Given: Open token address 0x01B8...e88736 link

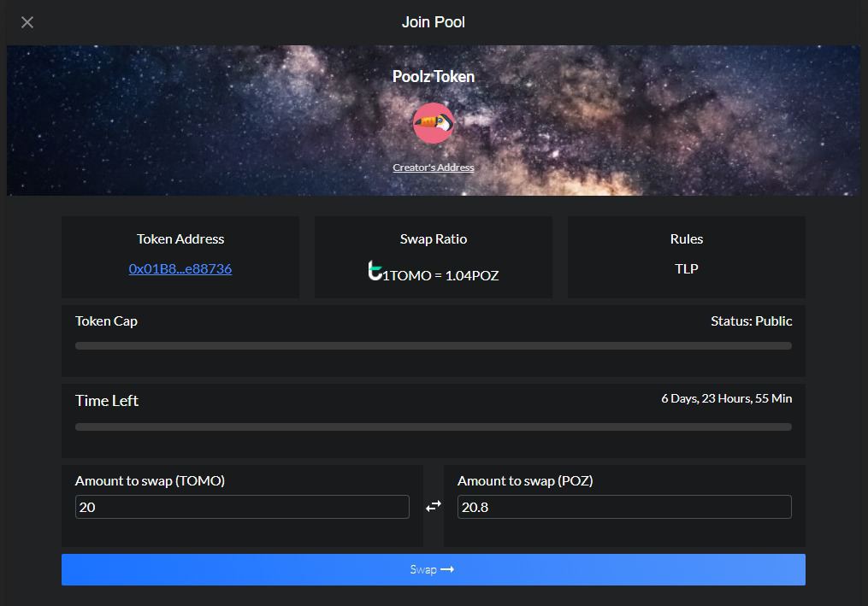Looking at the screenshot, I should coord(180,268).
